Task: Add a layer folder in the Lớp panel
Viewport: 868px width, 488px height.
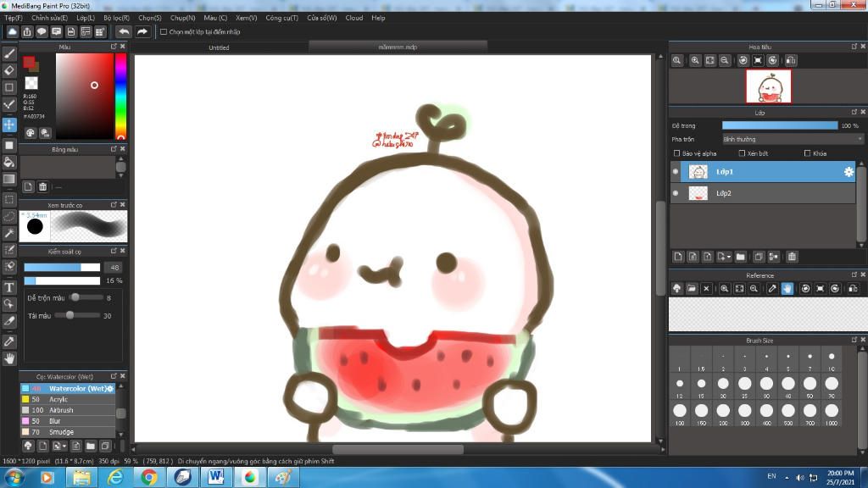Action: [x=741, y=257]
